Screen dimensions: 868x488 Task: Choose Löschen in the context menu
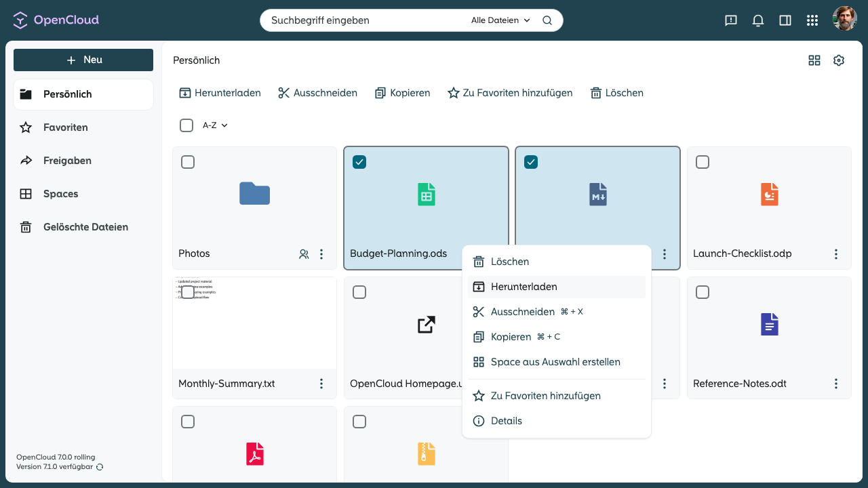[x=557, y=262]
